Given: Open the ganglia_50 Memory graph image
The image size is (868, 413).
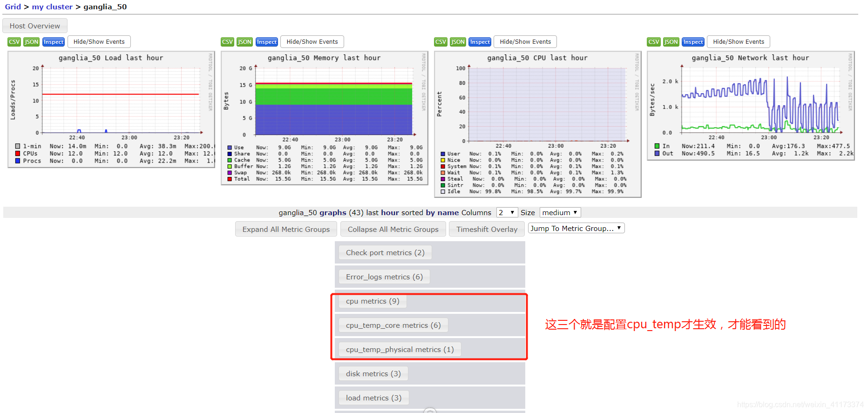Looking at the screenshot, I should point(325,118).
